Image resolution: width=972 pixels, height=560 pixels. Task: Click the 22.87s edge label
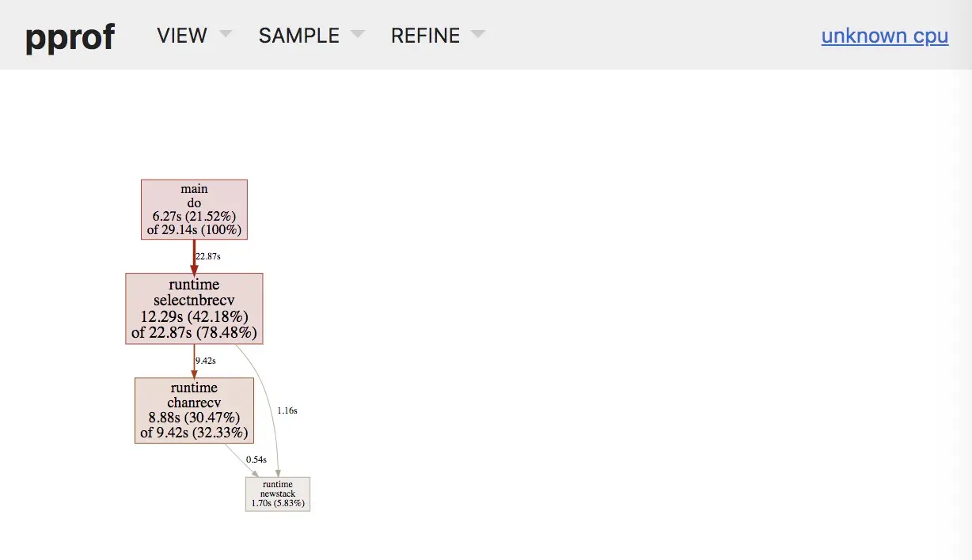208,256
